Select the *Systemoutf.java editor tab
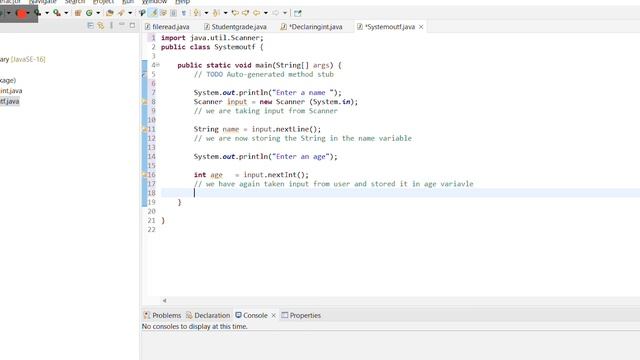The width and height of the screenshot is (640, 360). coord(390,27)
